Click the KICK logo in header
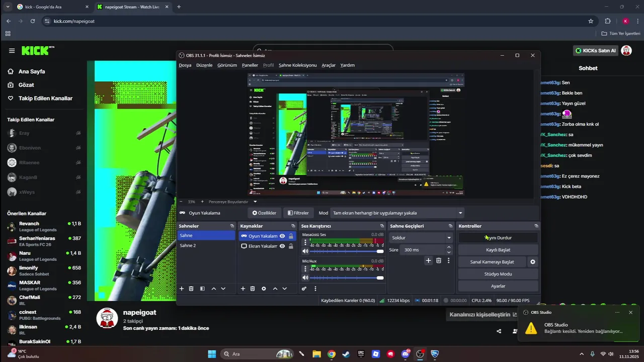This screenshot has width=644, height=362. point(38,50)
